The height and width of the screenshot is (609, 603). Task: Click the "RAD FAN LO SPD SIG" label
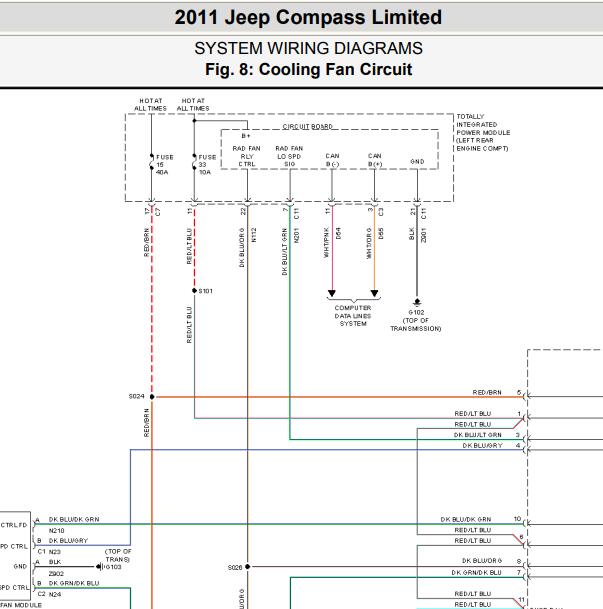point(289,156)
